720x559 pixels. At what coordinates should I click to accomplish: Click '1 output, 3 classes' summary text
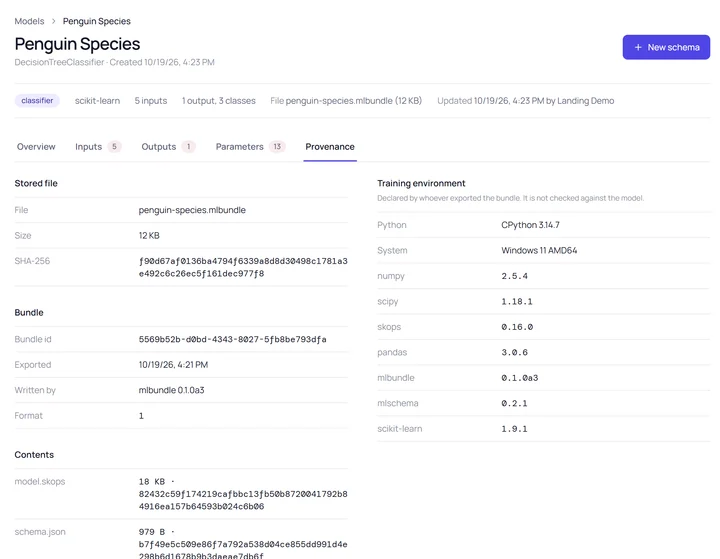(x=219, y=101)
